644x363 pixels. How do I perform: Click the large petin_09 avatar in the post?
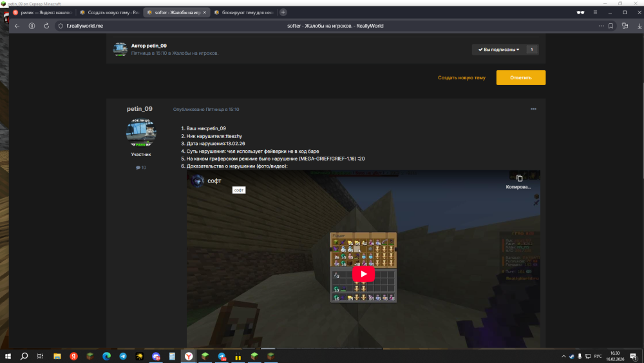tap(141, 133)
